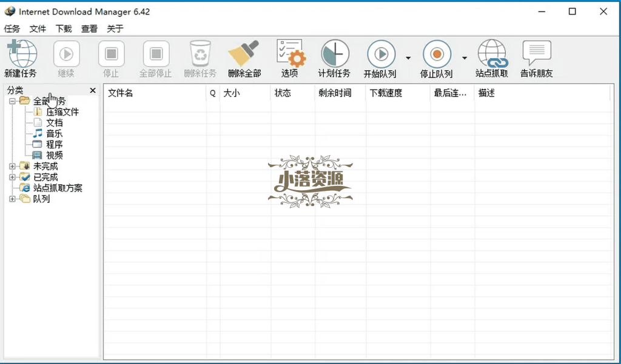Open the 停止队列 dropdown arrow

(464, 58)
